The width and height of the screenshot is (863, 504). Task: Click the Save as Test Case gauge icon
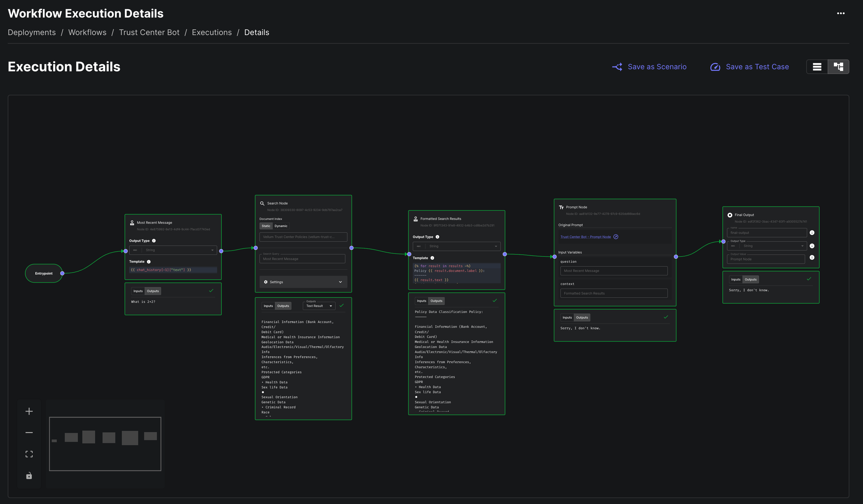coord(715,67)
